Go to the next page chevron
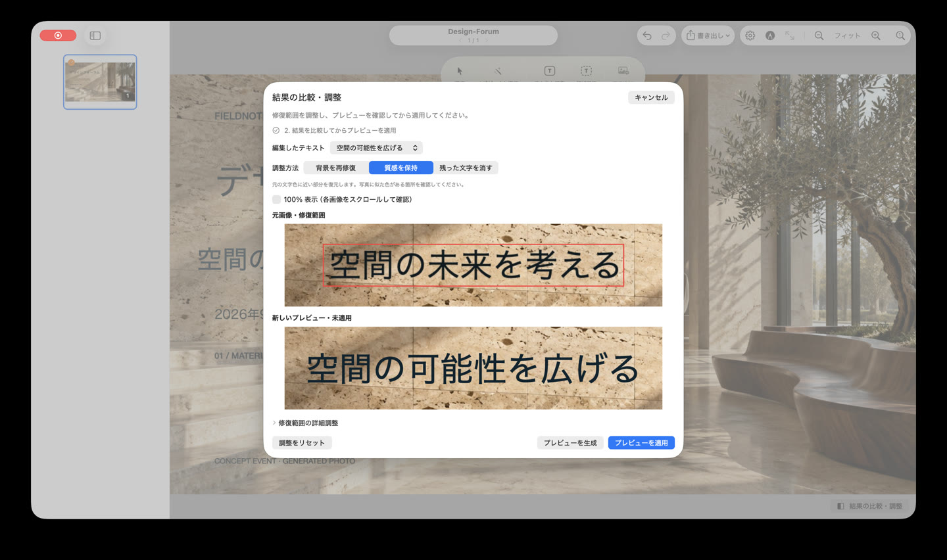This screenshot has height=560, width=947. tap(487, 41)
